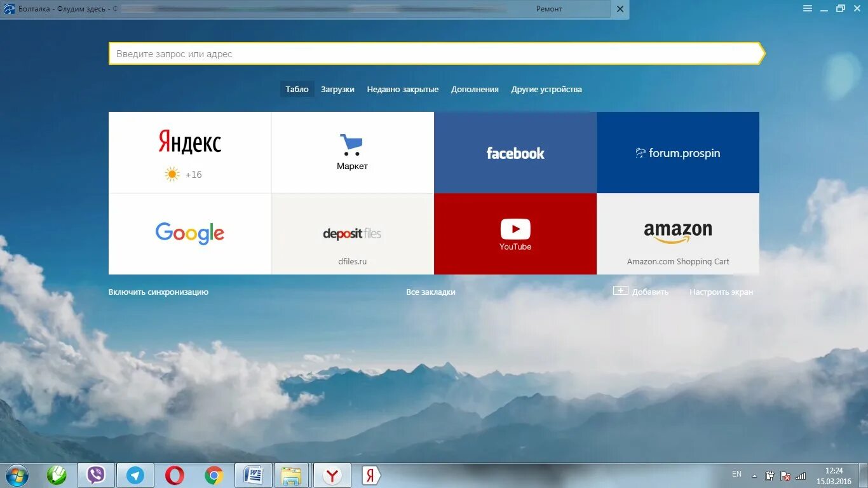
Task: Close the Ремонт tab with the X
Action: 620,9
